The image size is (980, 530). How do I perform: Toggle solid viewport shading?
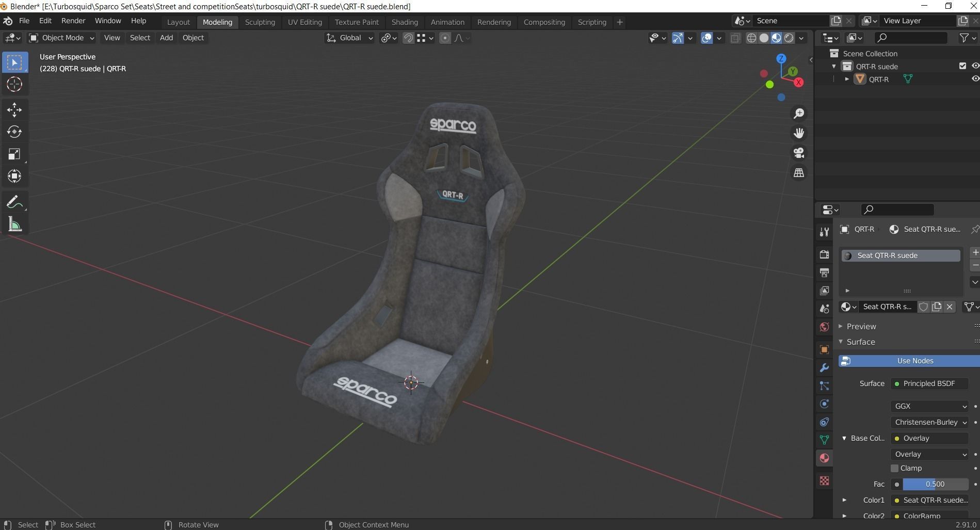pos(764,38)
